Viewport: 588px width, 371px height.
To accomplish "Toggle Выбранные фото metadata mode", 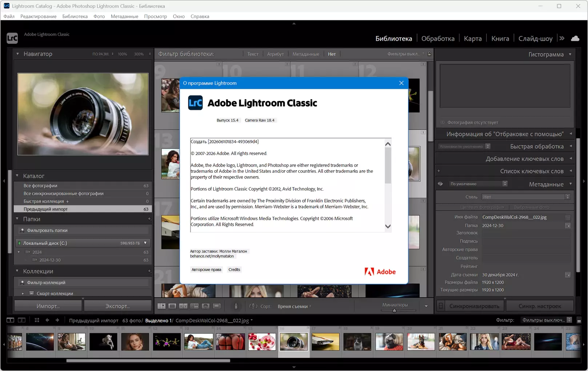I will 531,207.
